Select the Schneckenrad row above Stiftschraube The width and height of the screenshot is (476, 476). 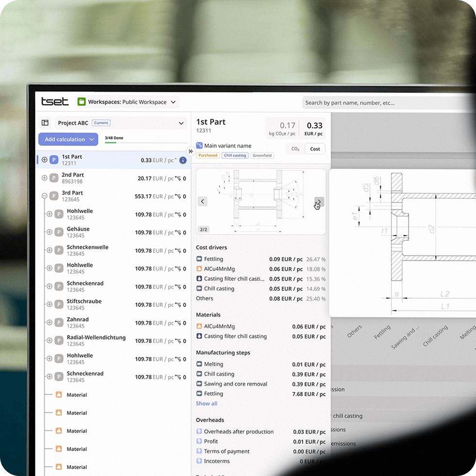click(x=116, y=286)
